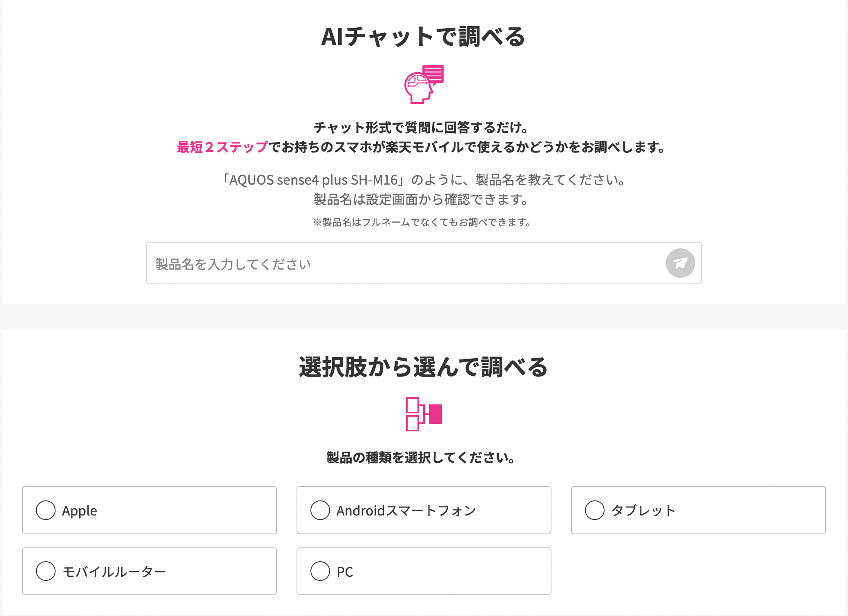848x616 pixels.
Task: Select the モバイルルーター radio button
Action: (x=46, y=571)
